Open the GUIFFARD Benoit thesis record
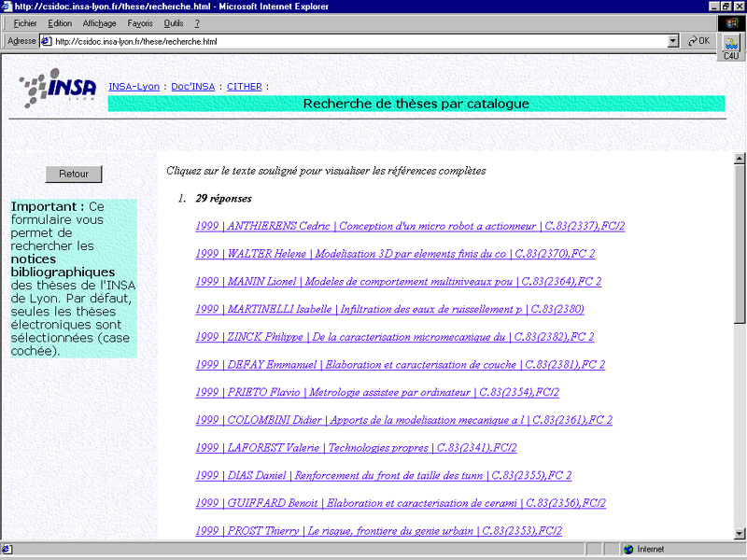The width and height of the screenshot is (747, 560). pyautogui.click(x=401, y=503)
